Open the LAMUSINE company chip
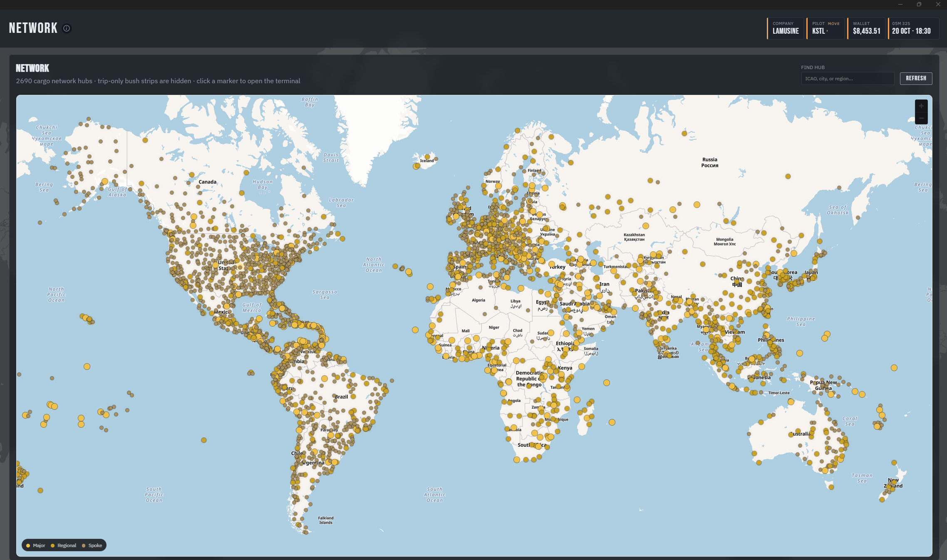Screen dimensions: 947x560 click(x=786, y=28)
